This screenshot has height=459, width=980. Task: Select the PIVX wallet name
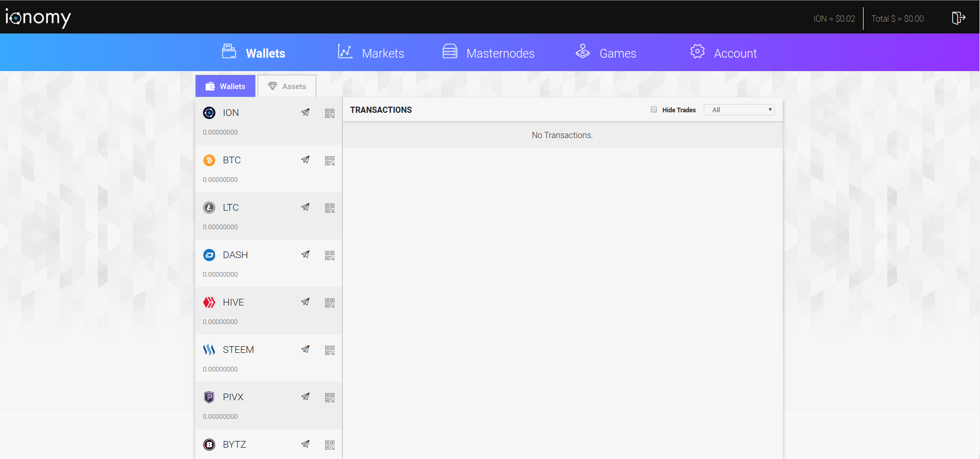(x=233, y=397)
